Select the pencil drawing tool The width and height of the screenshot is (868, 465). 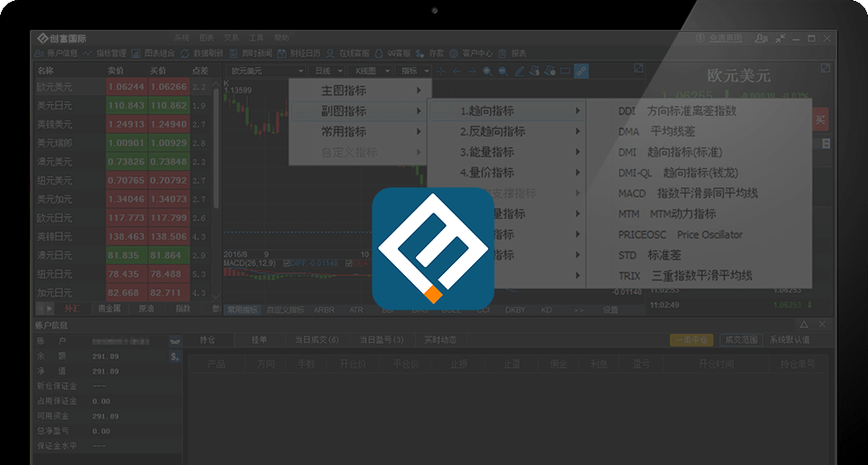click(519, 71)
